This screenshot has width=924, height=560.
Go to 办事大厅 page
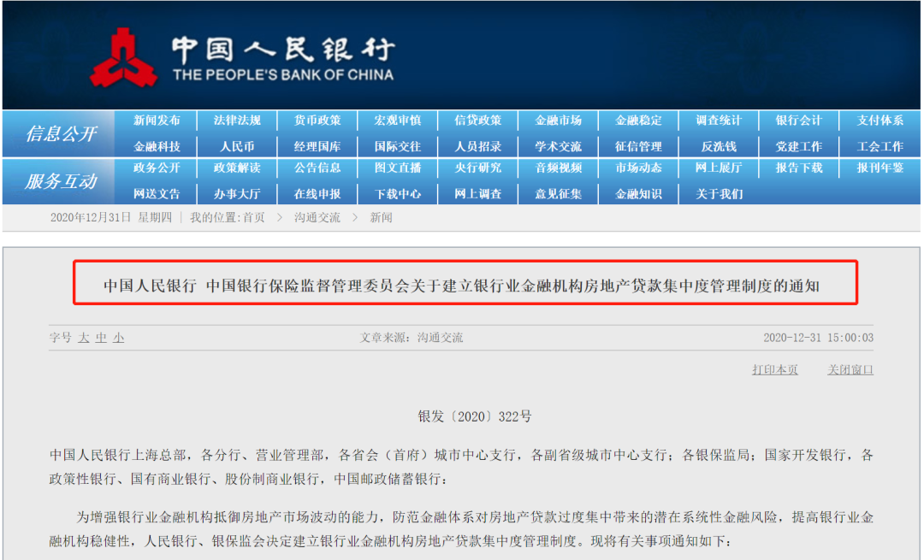click(x=237, y=194)
